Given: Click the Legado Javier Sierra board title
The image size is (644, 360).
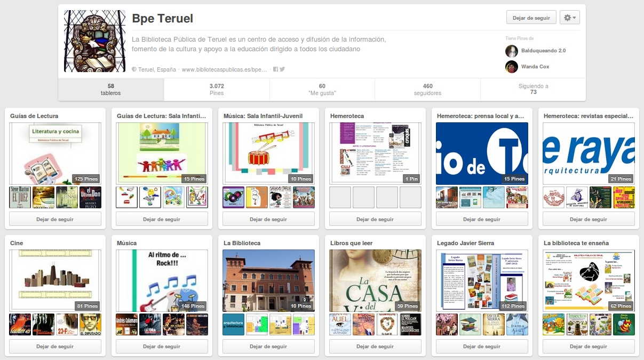Looking at the screenshot, I should coord(465,243).
